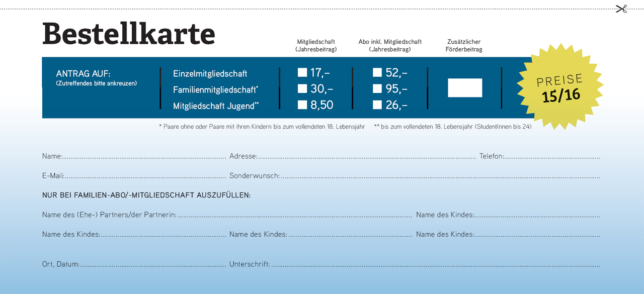
Task: Click the 'Paare ohne oder Paare' footnote
Action: [262, 127]
